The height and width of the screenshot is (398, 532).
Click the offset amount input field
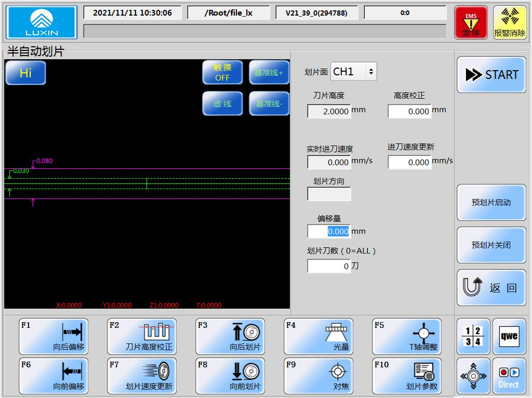coord(329,231)
